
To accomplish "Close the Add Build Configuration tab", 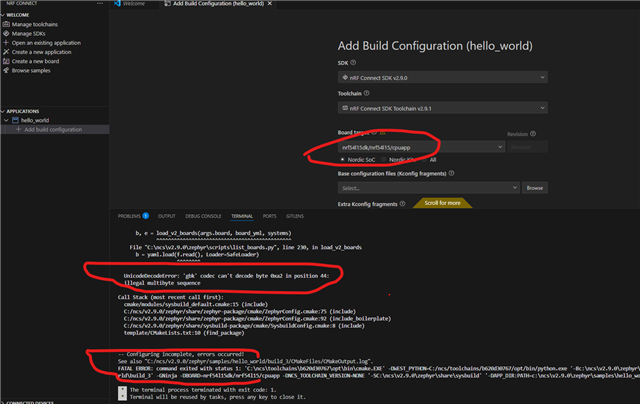I will point(270,3).
